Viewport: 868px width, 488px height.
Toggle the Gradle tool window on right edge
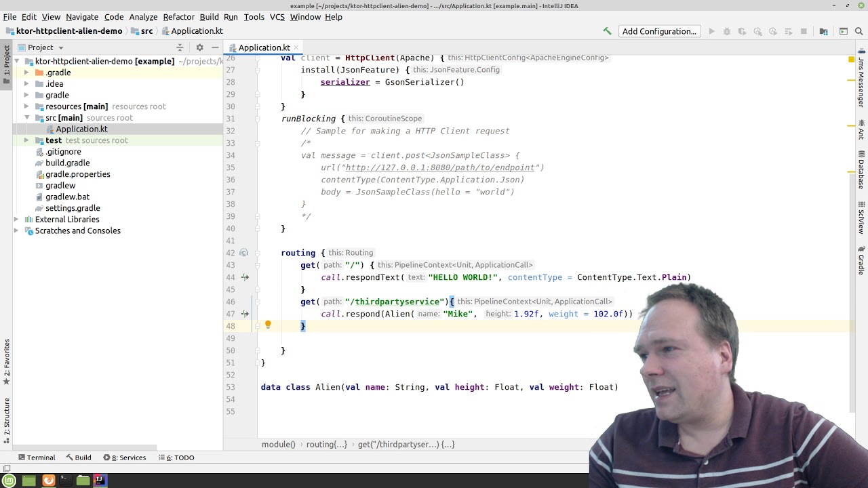(x=861, y=260)
